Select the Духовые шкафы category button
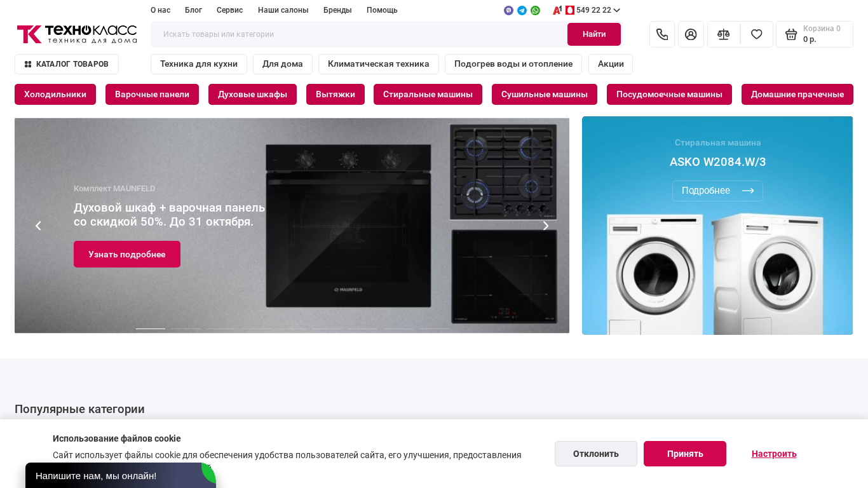868x488 pixels. click(252, 94)
